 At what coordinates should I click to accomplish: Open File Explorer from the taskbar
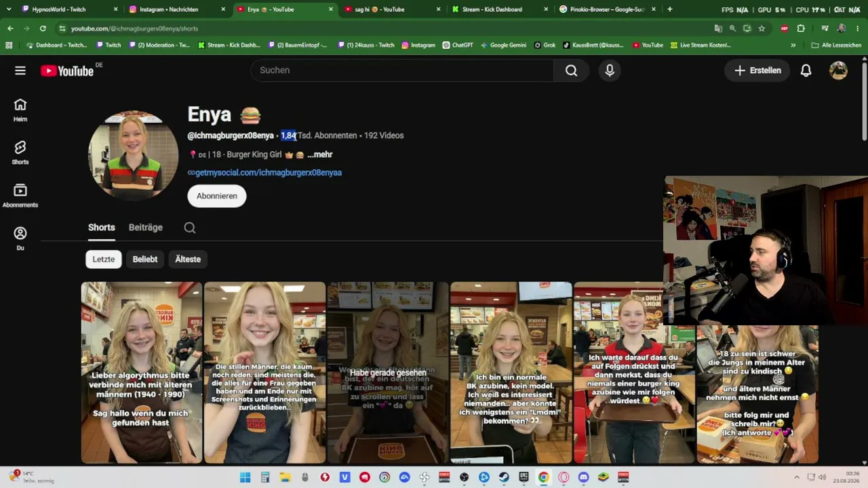(285, 477)
